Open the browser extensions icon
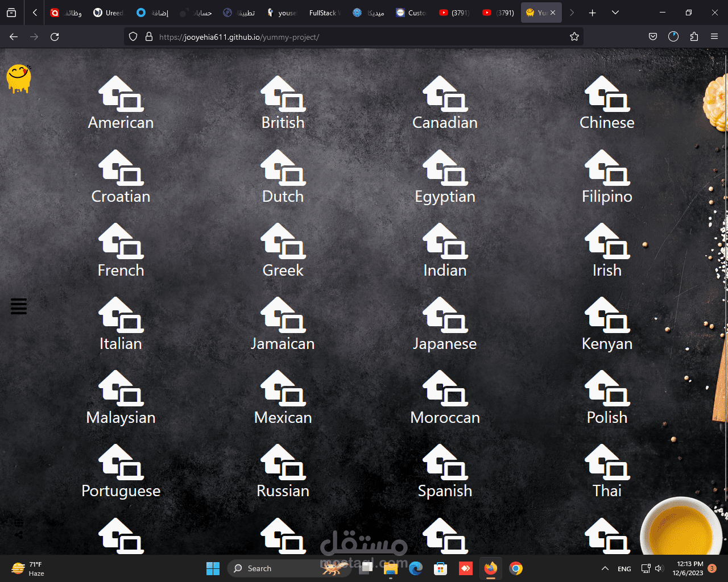 pos(694,37)
